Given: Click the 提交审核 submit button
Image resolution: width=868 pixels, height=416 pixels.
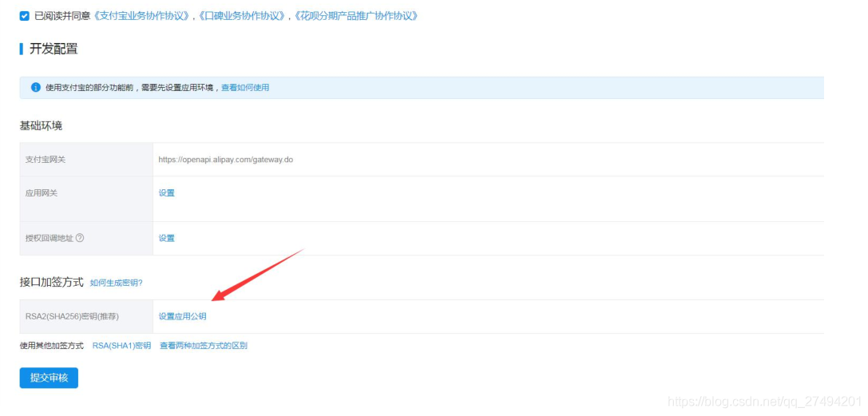Looking at the screenshot, I should click(x=49, y=378).
